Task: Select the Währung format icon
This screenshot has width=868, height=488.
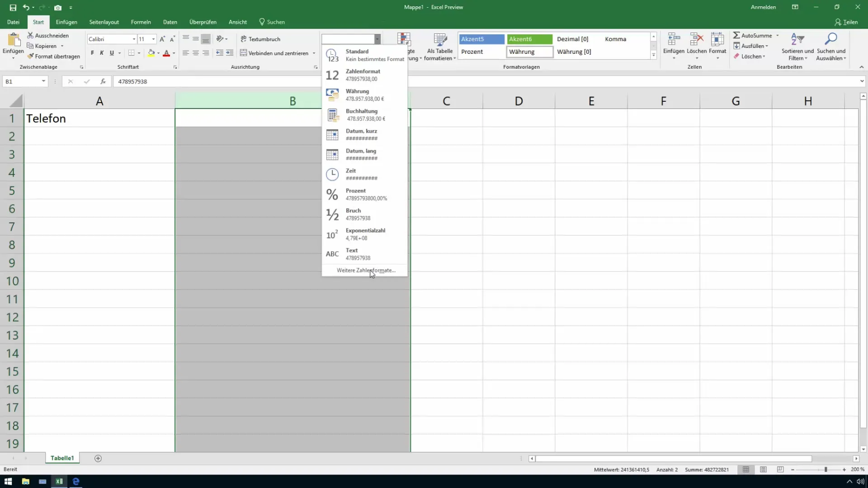Action: (332, 94)
